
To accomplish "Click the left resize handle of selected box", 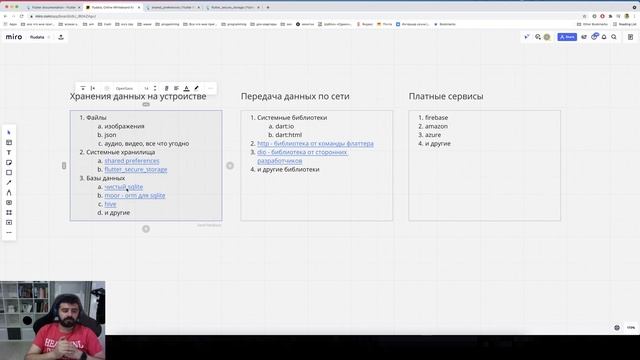I will point(64,166).
